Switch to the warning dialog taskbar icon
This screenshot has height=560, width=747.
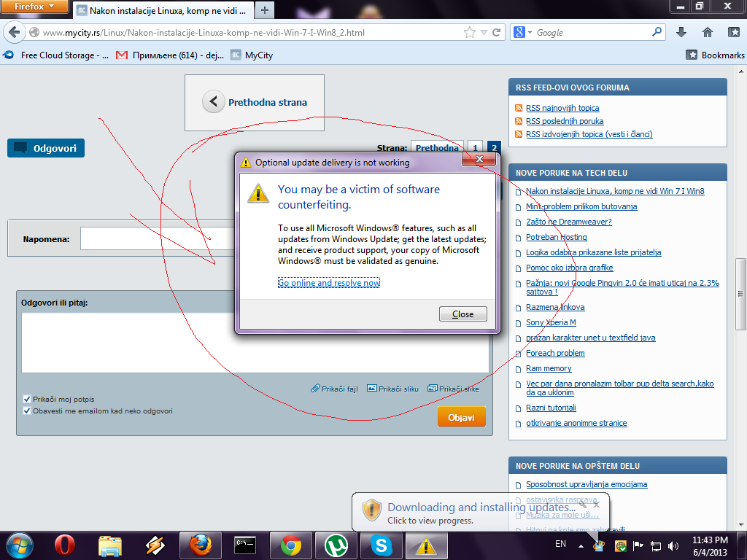pyautogui.click(x=426, y=545)
